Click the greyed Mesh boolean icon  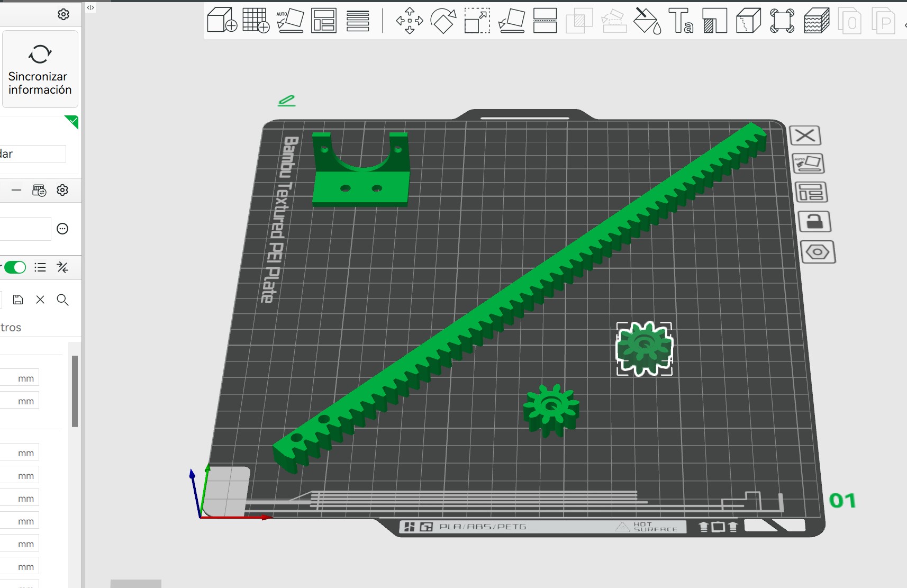tap(579, 21)
